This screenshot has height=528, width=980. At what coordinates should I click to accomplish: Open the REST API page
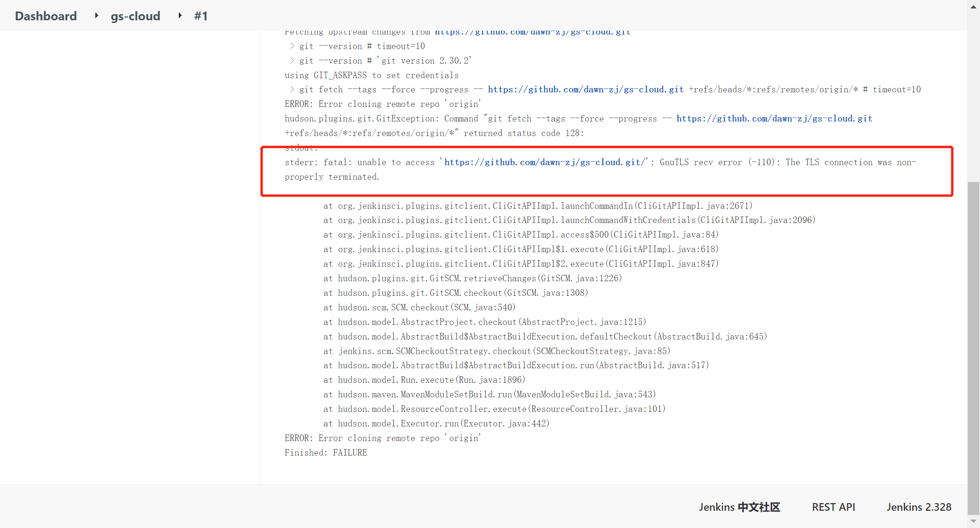pos(833,507)
